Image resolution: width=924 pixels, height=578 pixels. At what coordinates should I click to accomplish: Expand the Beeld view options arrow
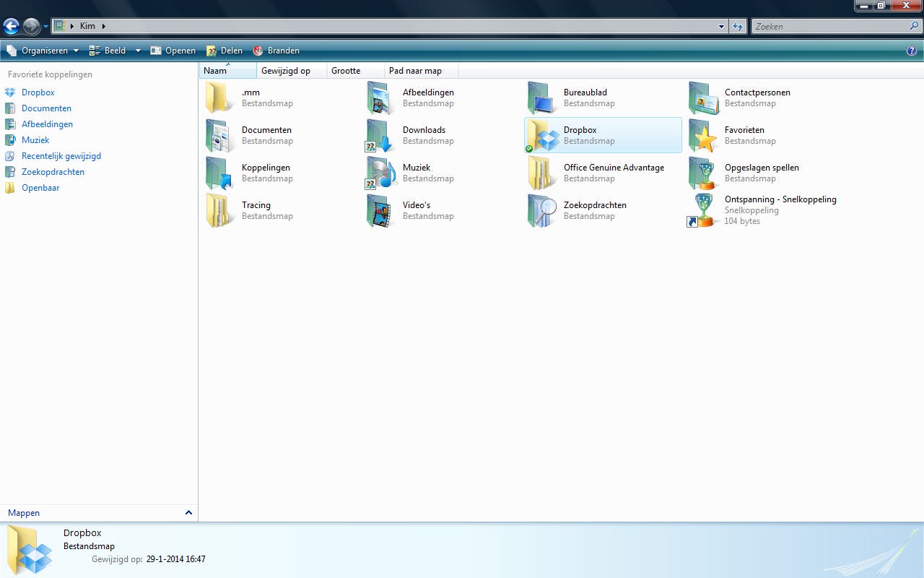click(x=138, y=51)
